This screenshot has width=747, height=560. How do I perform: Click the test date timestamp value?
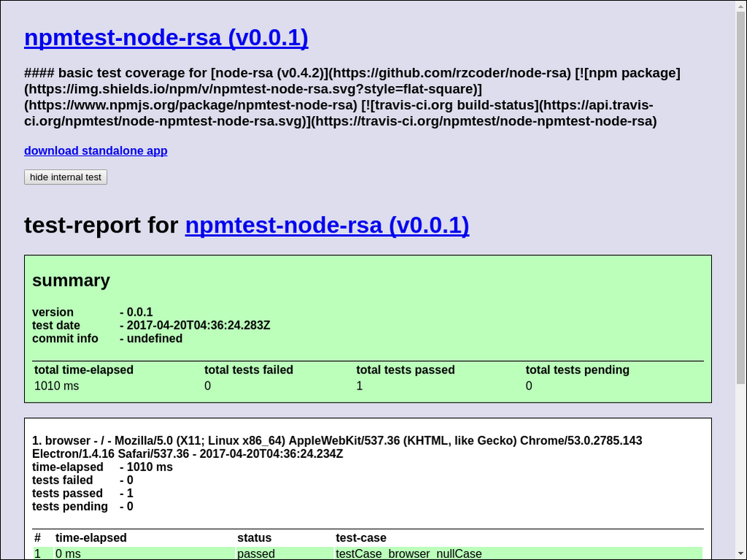pos(198,325)
